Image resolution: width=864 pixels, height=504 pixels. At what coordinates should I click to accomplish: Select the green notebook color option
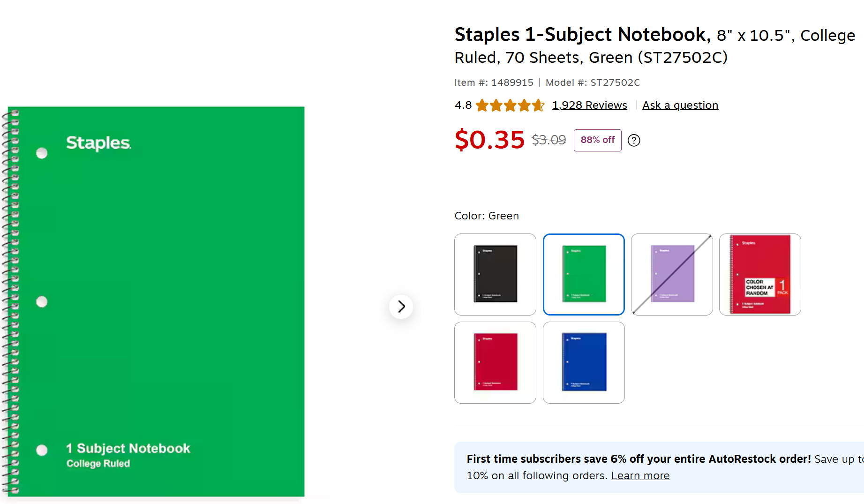click(584, 274)
